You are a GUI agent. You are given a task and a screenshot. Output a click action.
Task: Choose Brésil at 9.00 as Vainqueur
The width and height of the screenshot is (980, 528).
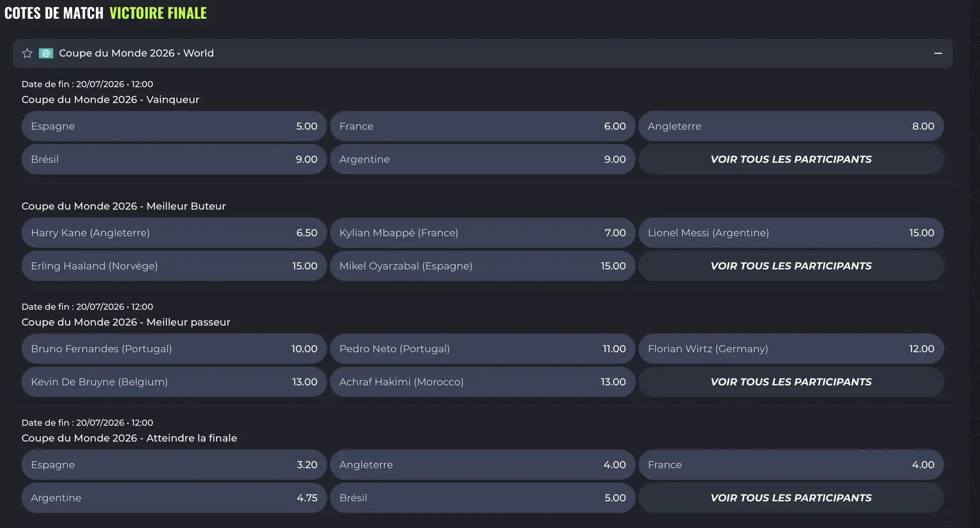174,159
